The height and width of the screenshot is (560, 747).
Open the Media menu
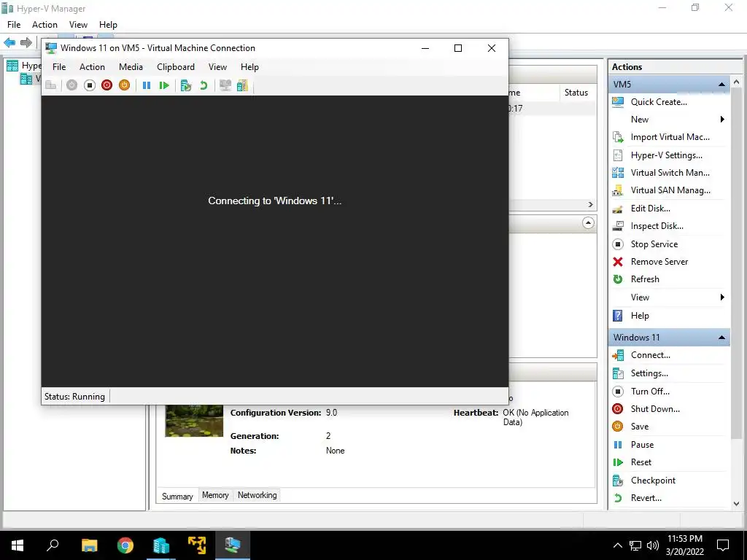point(131,67)
